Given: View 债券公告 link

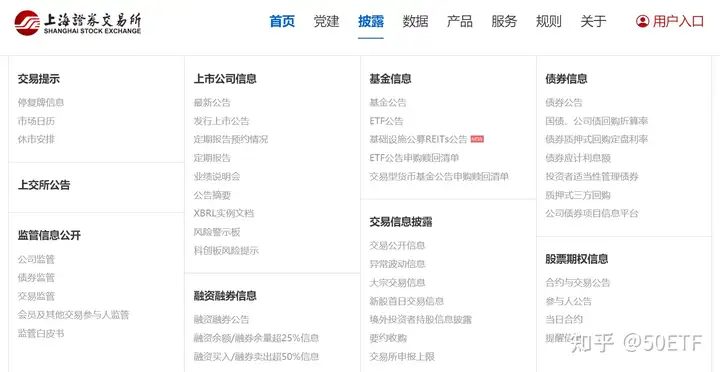Looking at the screenshot, I should point(564,102).
